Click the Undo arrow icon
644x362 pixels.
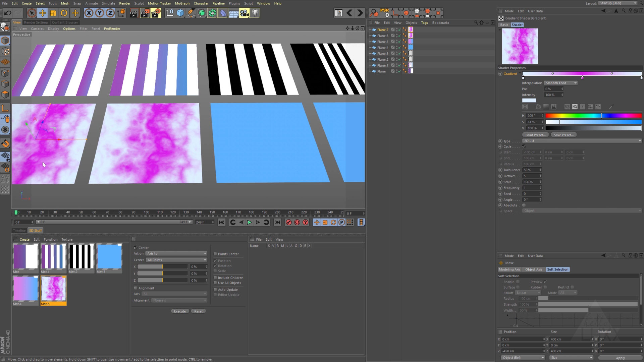(7, 13)
